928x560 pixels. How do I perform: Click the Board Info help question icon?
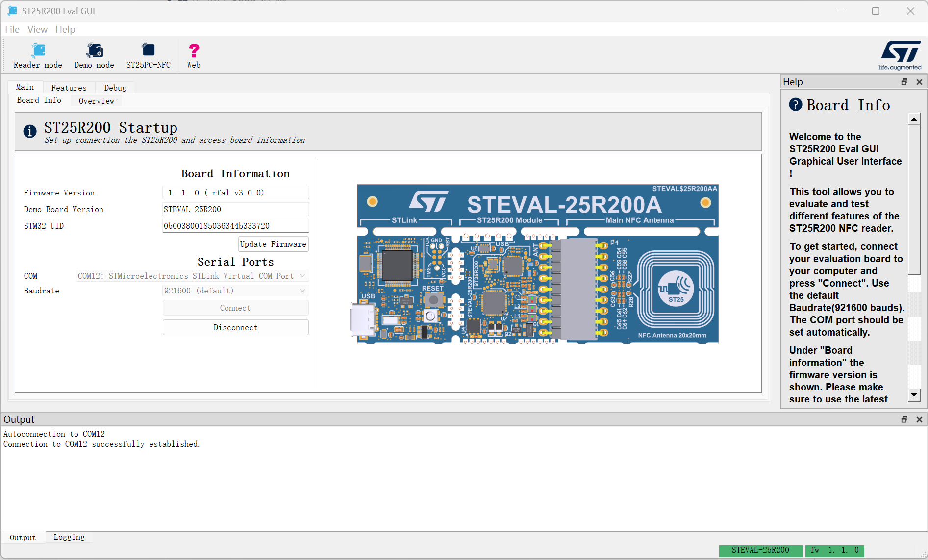tap(796, 104)
